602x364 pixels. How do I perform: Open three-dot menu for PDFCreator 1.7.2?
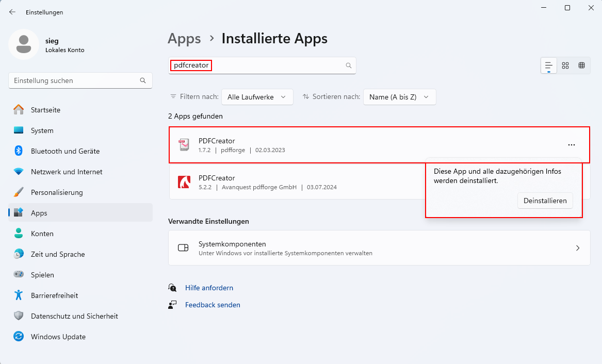571,145
